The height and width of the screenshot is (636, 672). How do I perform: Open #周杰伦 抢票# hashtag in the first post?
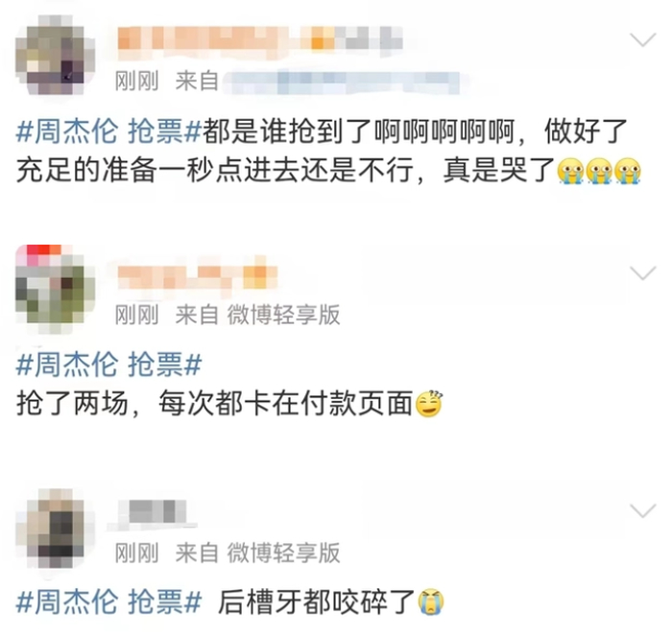point(108,130)
